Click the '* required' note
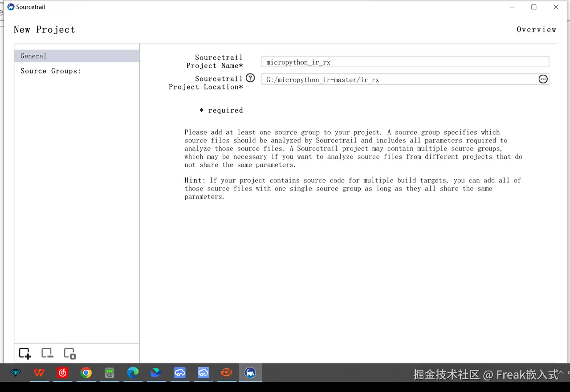 tap(221, 110)
